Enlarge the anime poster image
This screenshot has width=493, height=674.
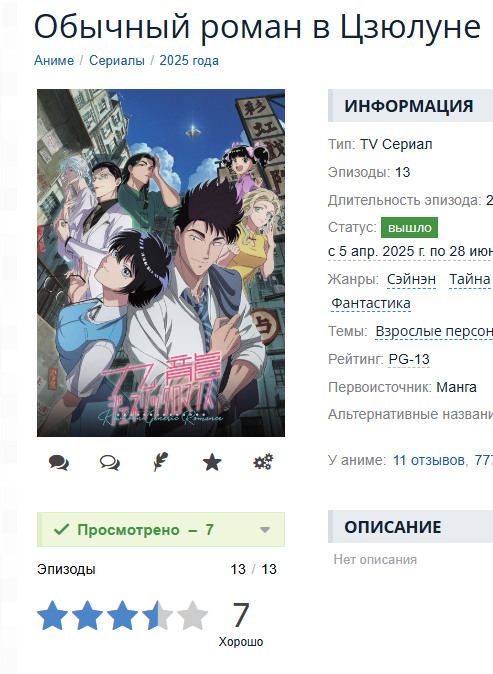pos(161,263)
